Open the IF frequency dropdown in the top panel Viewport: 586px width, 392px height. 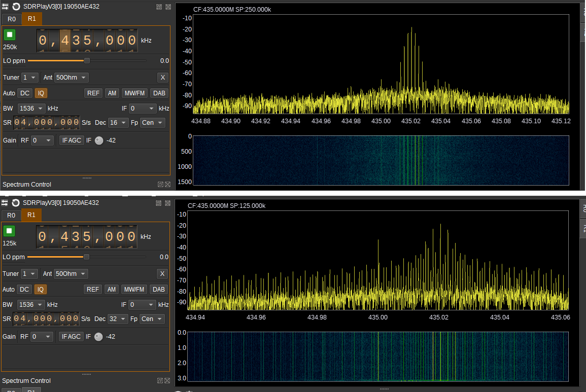tap(143, 109)
